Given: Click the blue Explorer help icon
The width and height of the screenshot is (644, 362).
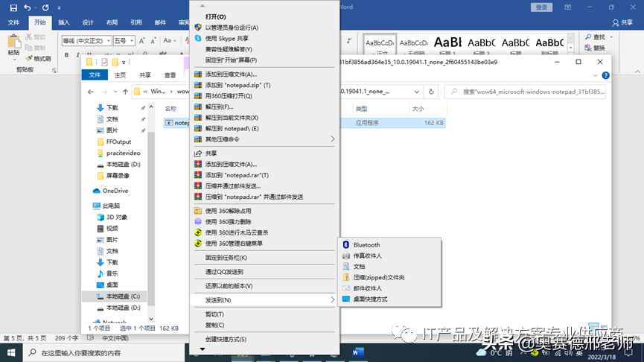Looking at the screenshot, I should [605, 76].
